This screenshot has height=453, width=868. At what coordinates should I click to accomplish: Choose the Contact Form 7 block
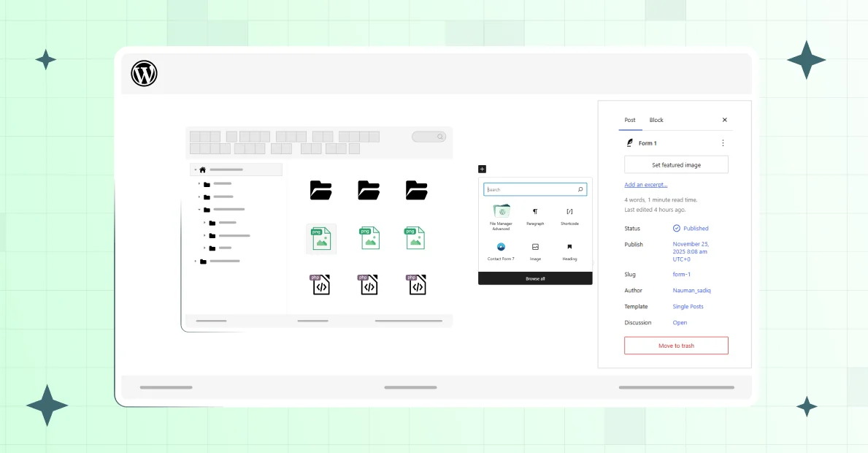click(501, 250)
